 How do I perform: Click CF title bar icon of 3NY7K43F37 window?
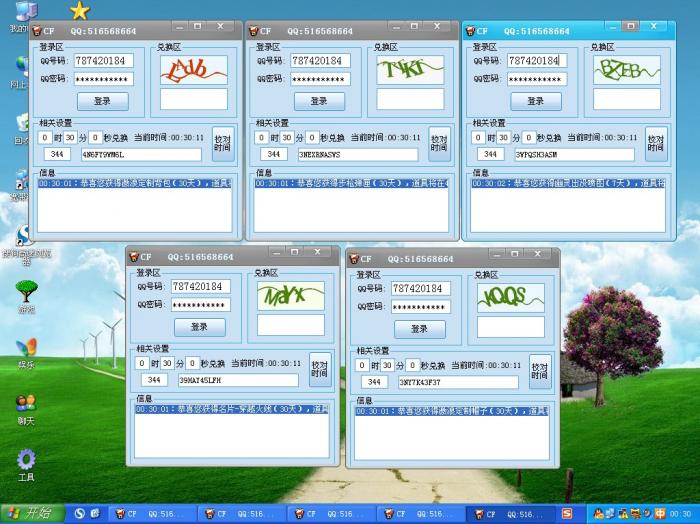point(354,259)
